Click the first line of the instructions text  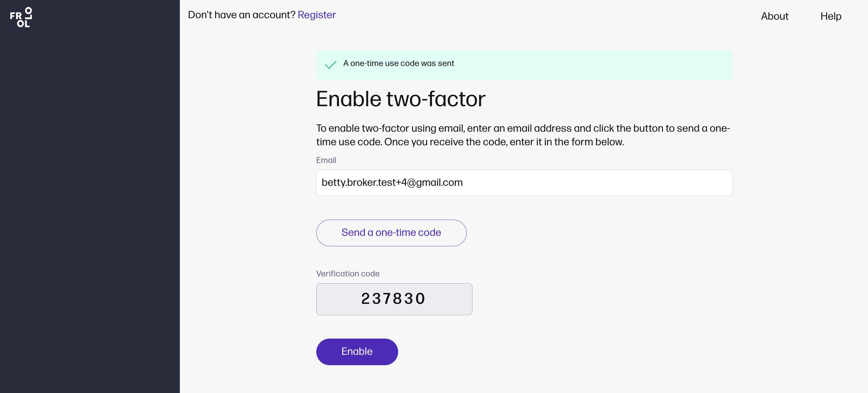[x=522, y=128]
